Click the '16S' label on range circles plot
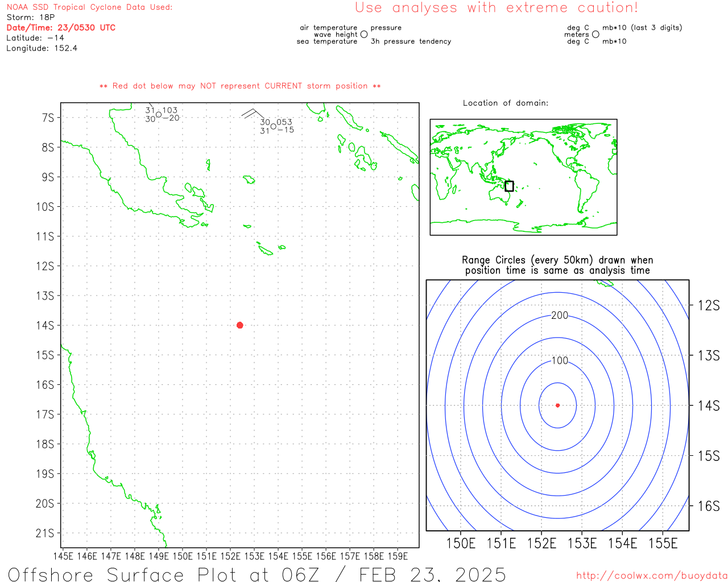 click(x=709, y=506)
